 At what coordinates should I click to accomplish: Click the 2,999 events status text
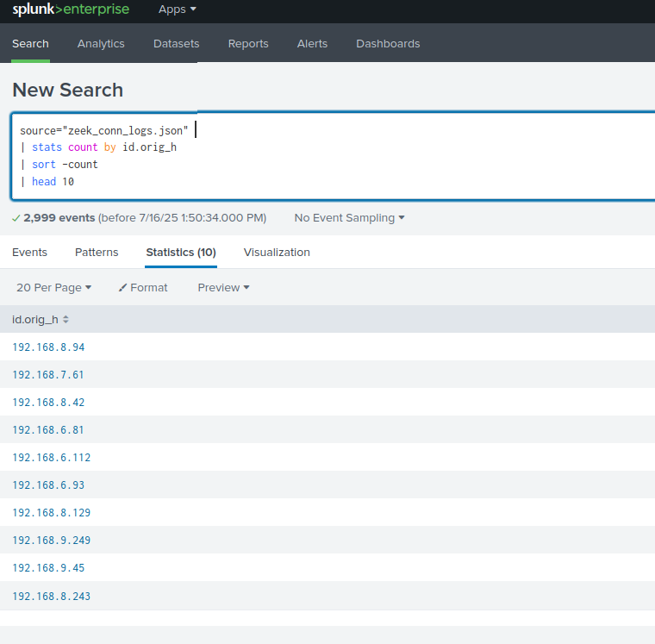(x=59, y=218)
